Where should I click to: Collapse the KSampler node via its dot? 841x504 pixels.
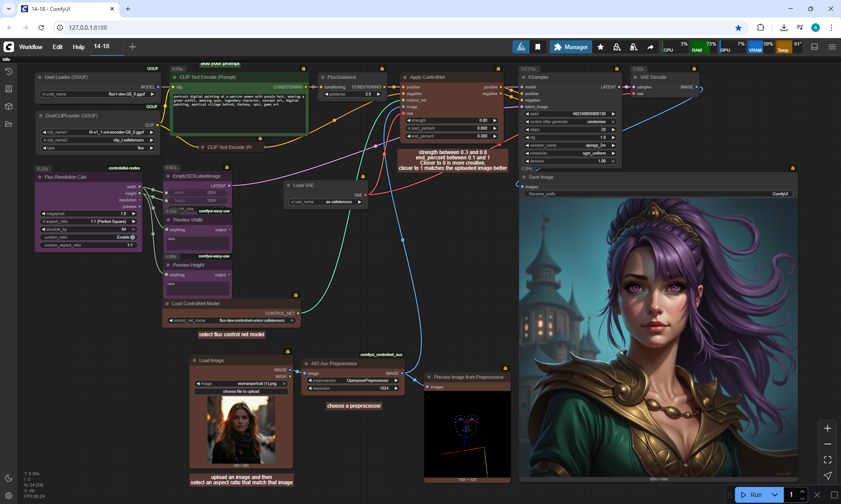[x=523, y=77]
